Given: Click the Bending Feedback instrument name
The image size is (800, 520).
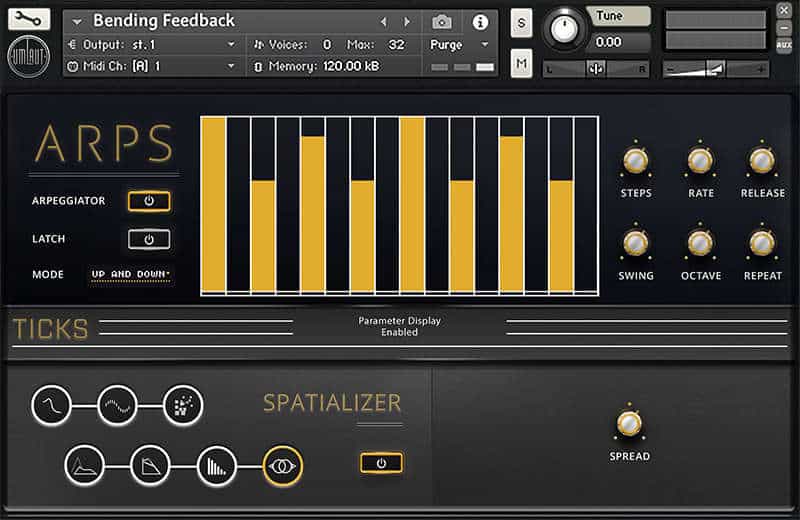Looking at the screenshot, I should click(164, 21).
